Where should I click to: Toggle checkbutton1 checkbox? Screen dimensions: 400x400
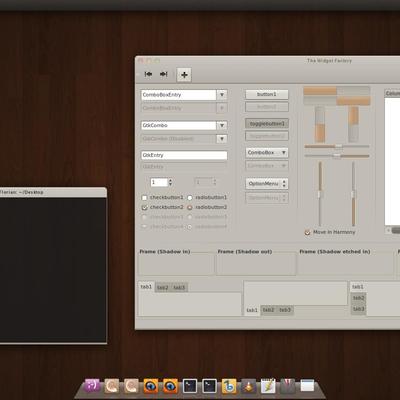coord(144,198)
